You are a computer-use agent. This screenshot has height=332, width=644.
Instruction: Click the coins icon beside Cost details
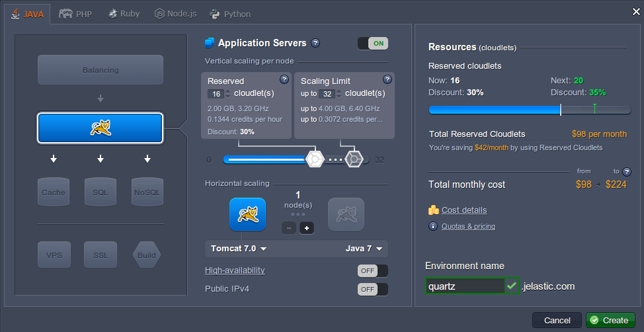(x=434, y=210)
